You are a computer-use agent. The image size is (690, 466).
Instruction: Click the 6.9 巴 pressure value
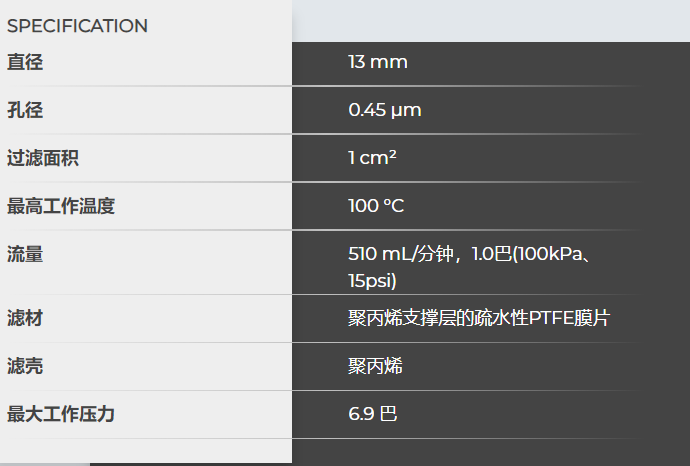372,413
